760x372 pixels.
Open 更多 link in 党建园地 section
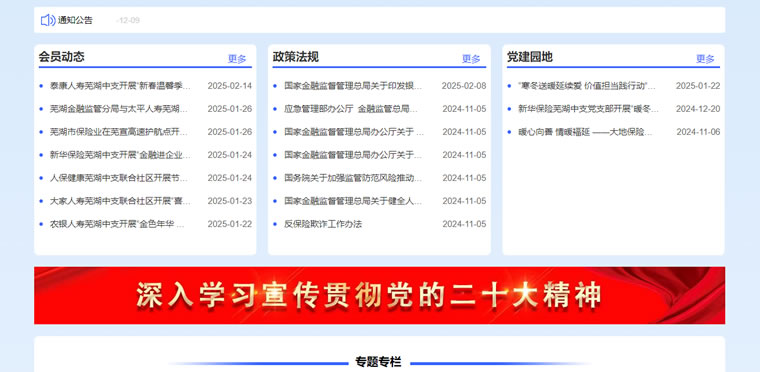[705, 59]
